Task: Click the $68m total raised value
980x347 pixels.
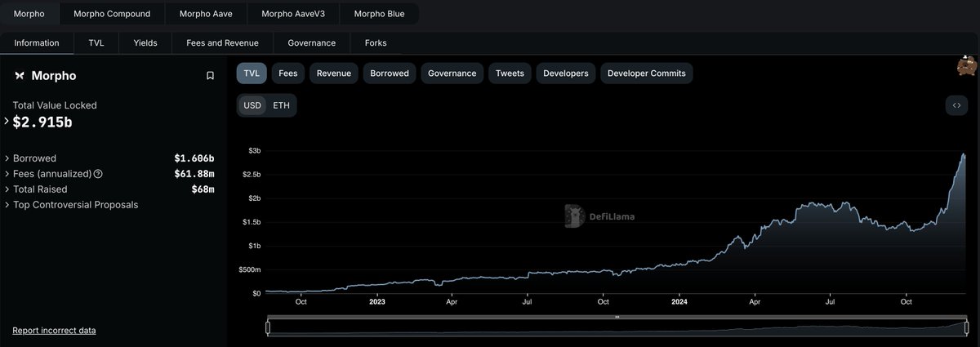Action: pyautogui.click(x=203, y=189)
